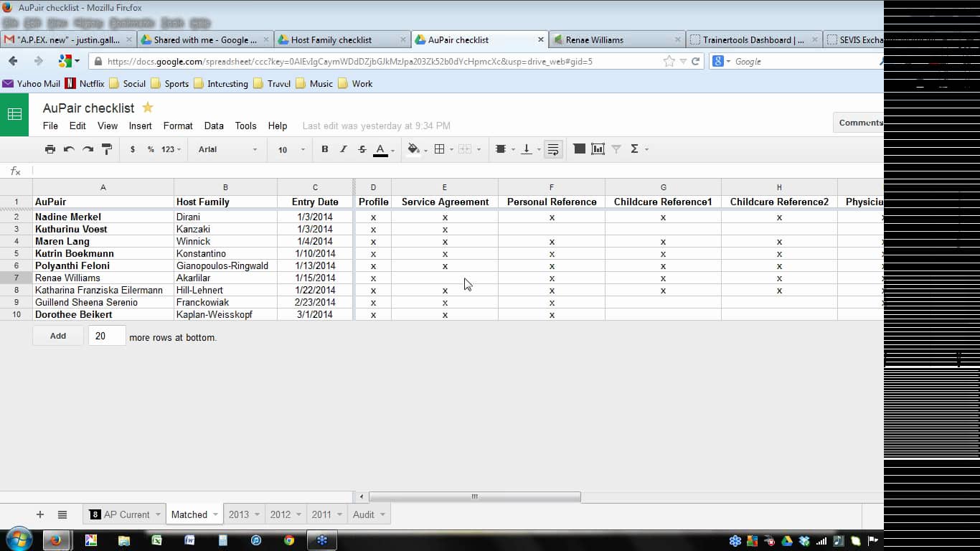Image resolution: width=980 pixels, height=551 pixels.
Task: Open the Yahoo Mail bookmark
Action: (x=32, y=84)
